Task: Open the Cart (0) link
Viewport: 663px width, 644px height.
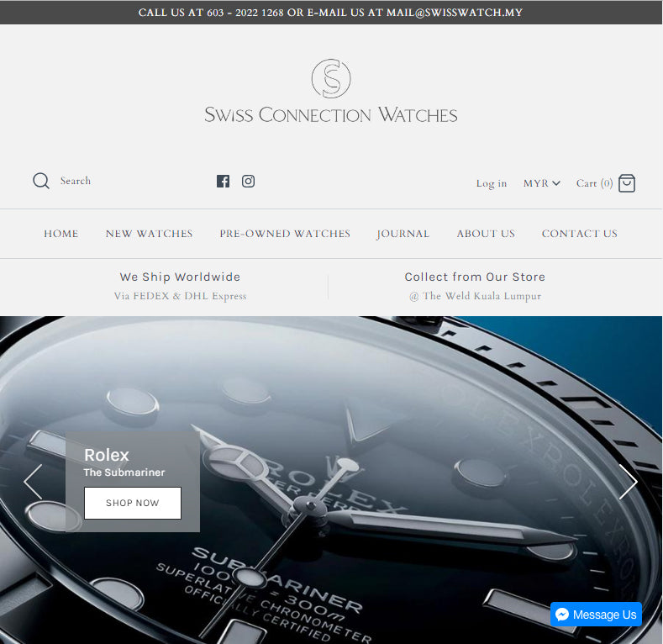Action: coord(594,183)
